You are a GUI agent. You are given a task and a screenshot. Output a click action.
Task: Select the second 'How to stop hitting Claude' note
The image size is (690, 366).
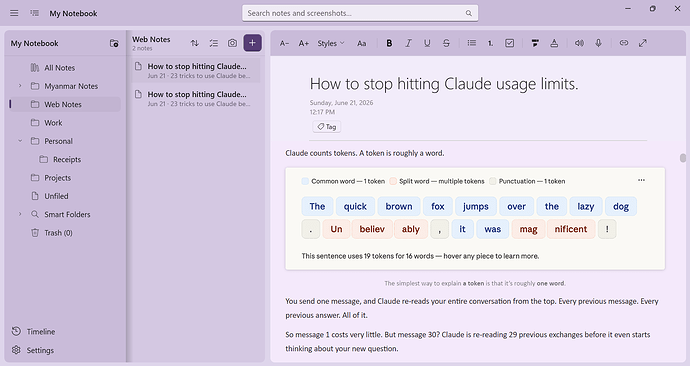[x=196, y=99]
